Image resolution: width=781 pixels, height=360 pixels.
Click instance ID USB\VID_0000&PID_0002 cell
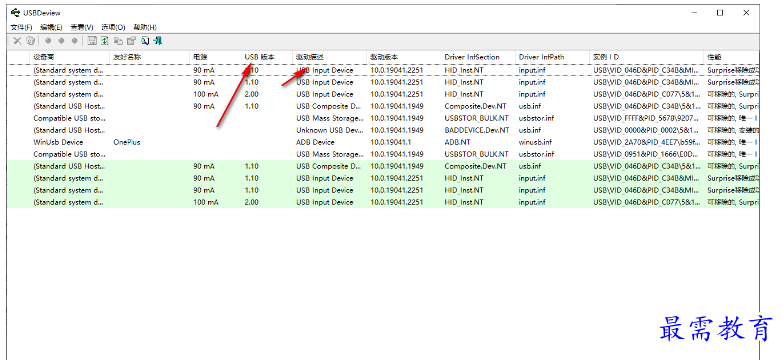tap(647, 130)
